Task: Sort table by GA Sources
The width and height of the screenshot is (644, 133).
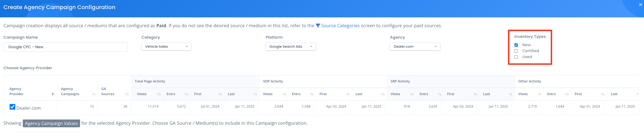Action: 127,94
